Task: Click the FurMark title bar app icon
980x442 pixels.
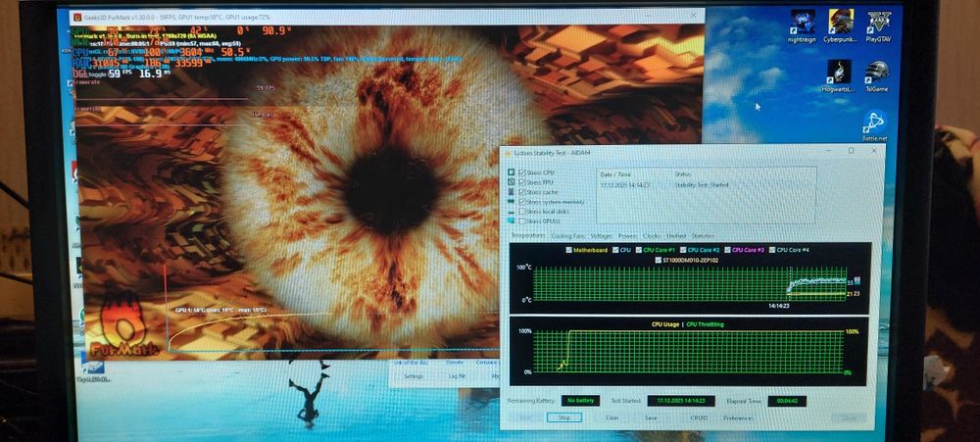Action: tap(76, 17)
